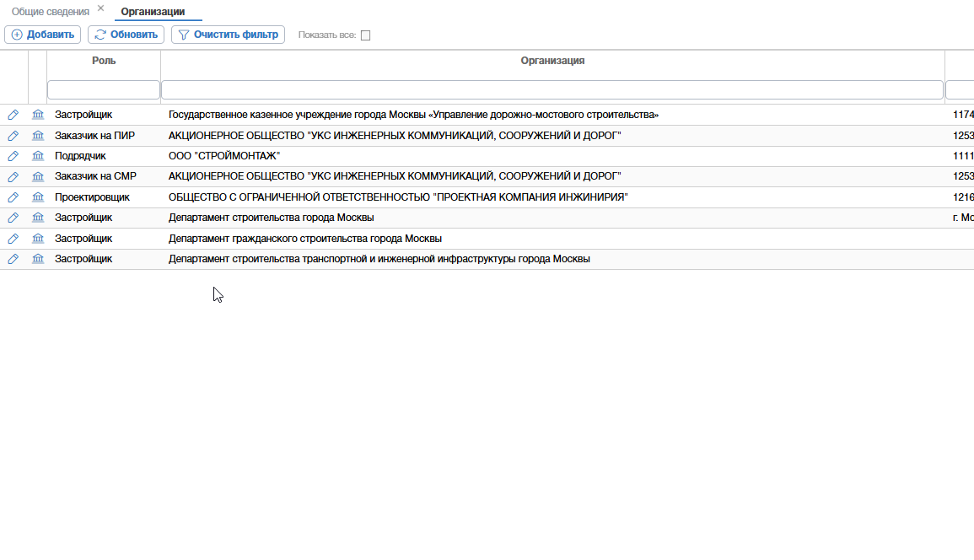Sort by the Организация column header
The height and width of the screenshot is (560, 974).
point(552,60)
